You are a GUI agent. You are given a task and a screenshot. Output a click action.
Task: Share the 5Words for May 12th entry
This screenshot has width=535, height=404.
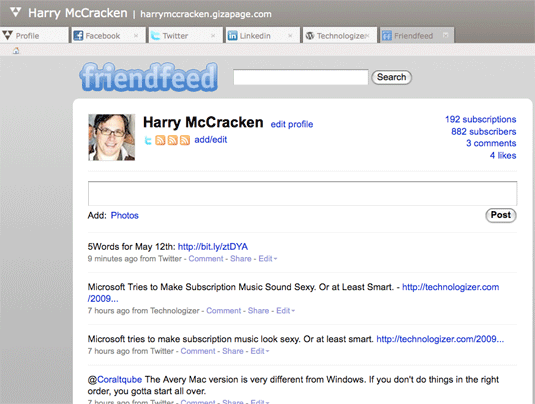(241, 259)
